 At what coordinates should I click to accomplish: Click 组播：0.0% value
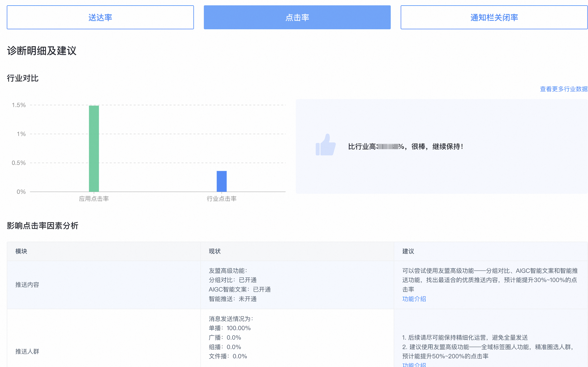tap(225, 347)
